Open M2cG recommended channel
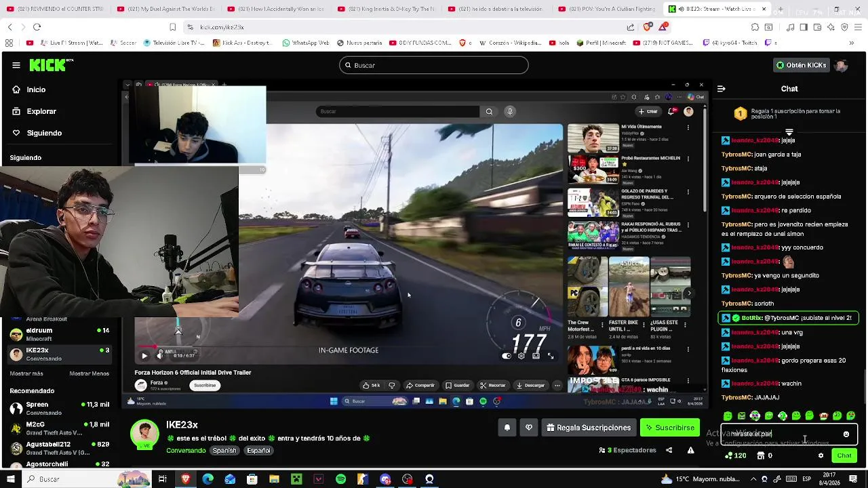 point(59,428)
